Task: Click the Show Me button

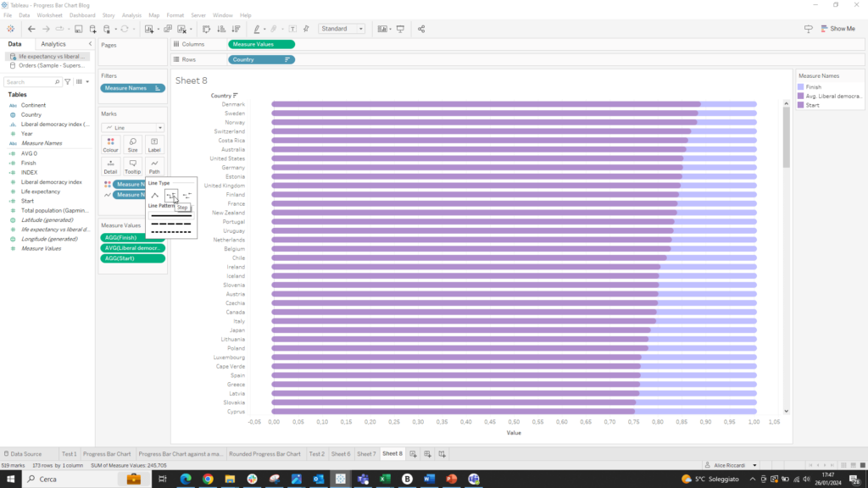Action: [x=838, y=28]
